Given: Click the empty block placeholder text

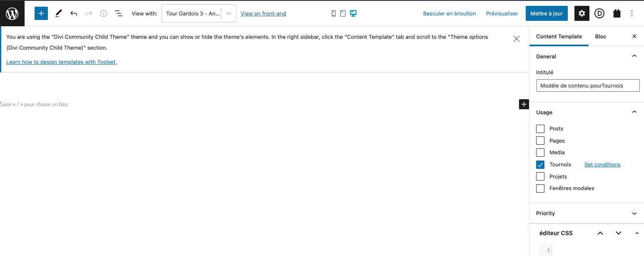Looking at the screenshot, I should 34,104.
